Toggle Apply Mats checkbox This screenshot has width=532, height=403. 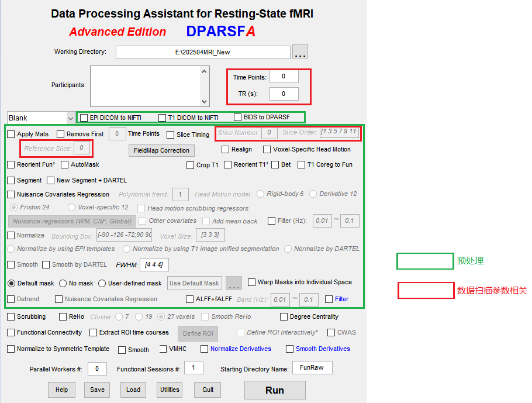click(x=11, y=134)
